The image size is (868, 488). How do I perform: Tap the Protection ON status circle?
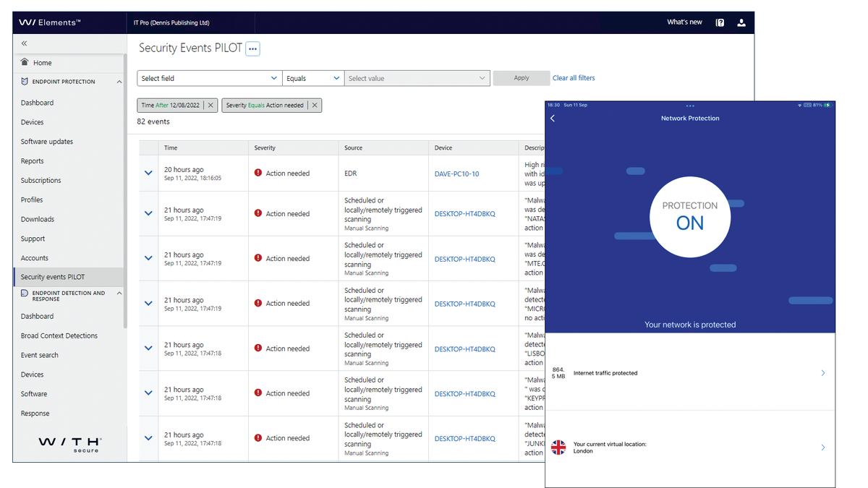(690, 216)
